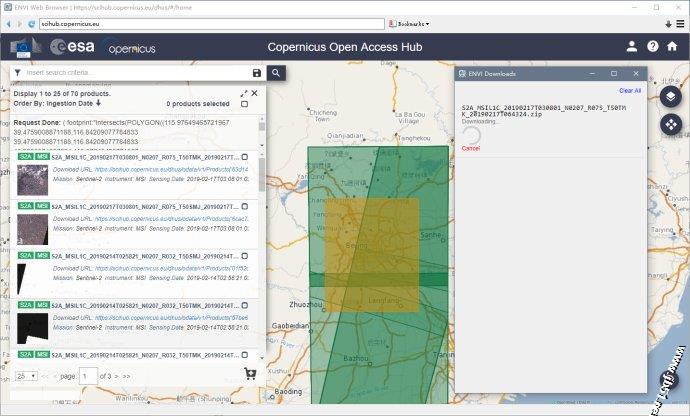Open the map layers switcher button

tap(669, 97)
